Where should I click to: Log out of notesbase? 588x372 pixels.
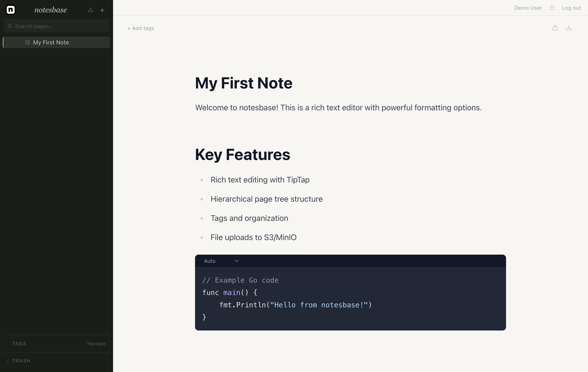point(571,8)
